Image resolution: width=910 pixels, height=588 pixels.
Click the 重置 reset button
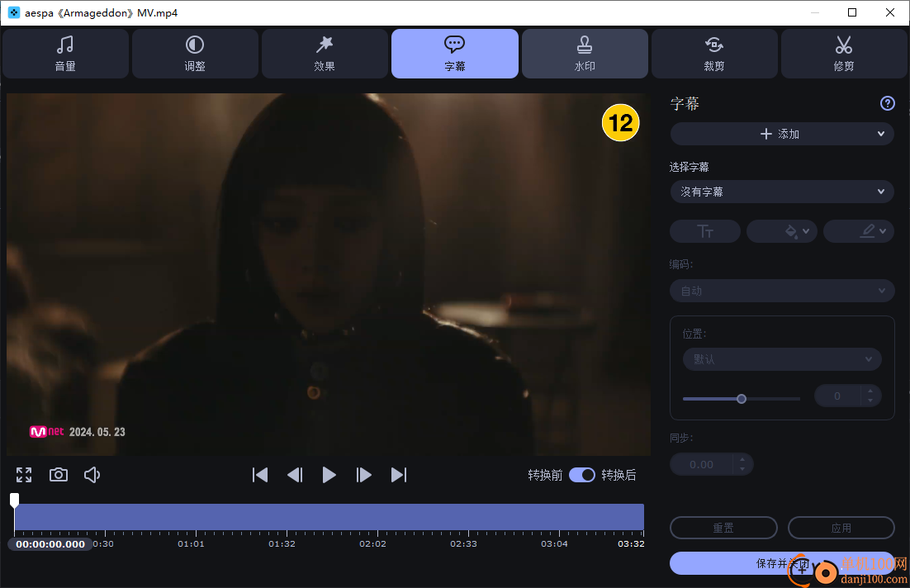tap(723, 528)
